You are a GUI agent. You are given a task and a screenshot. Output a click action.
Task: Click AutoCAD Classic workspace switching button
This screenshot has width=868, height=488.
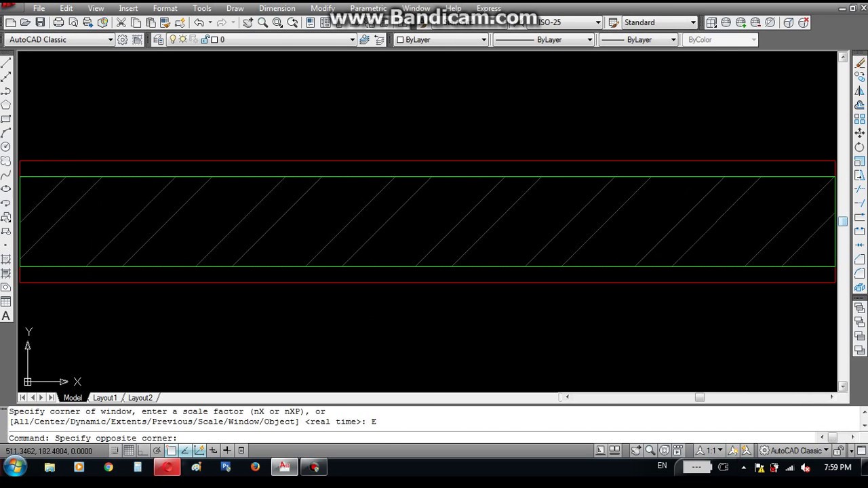[x=793, y=451]
